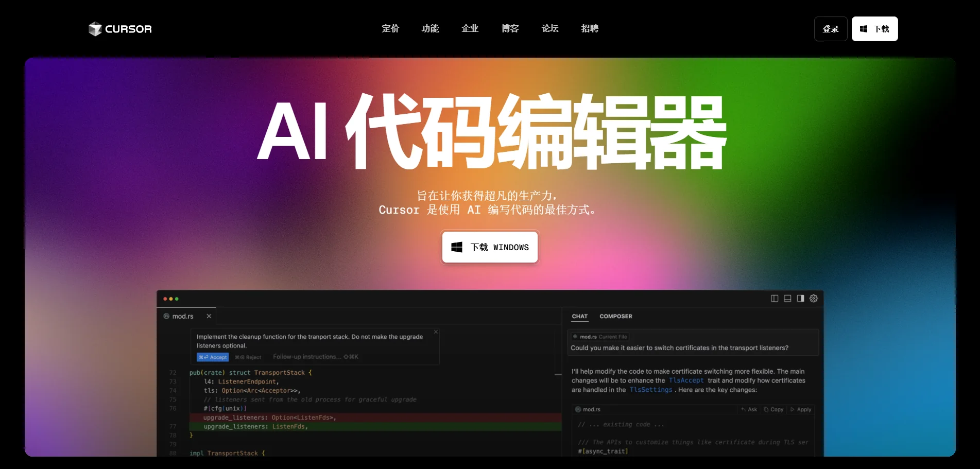Click the Cursor cube logo icon
The image size is (980, 469).
(x=95, y=29)
